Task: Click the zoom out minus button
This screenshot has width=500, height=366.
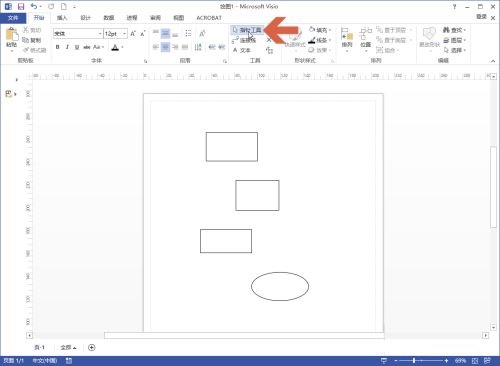Action: click(x=396, y=361)
